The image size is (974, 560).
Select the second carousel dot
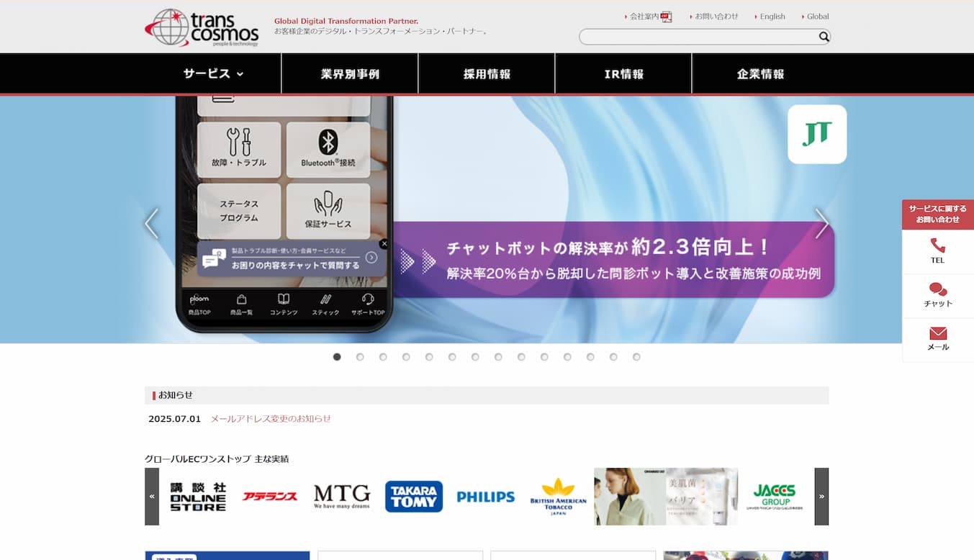tap(360, 357)
